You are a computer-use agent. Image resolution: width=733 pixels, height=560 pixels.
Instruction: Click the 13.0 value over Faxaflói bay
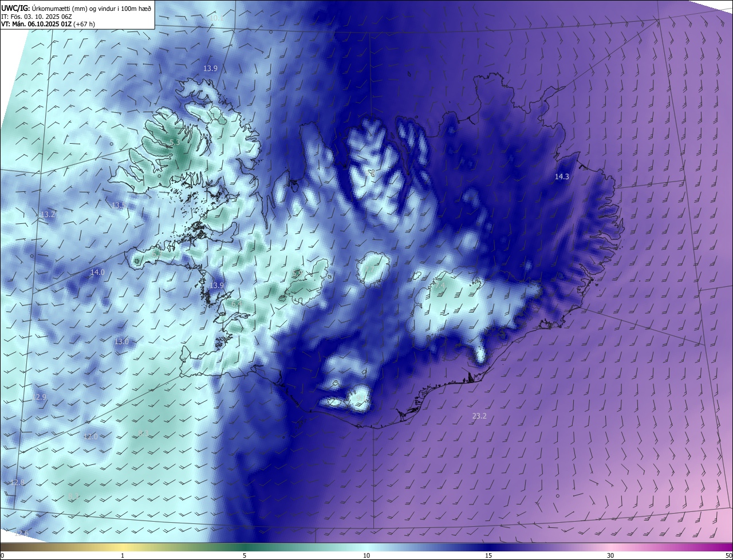tap(121, 341)
